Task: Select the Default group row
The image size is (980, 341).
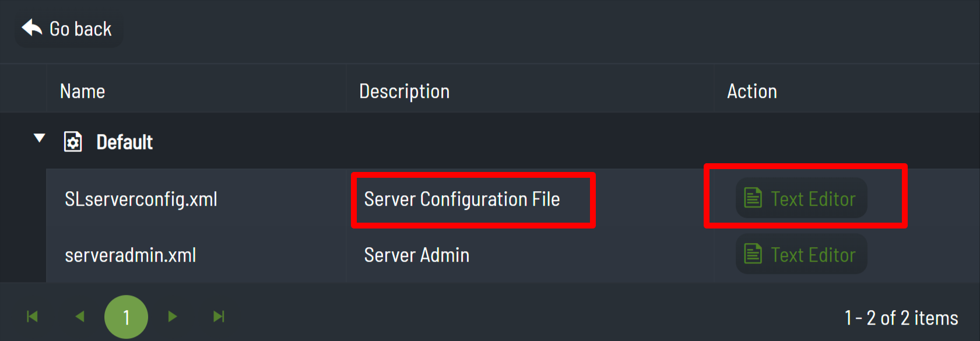Action: click(490, 141)
